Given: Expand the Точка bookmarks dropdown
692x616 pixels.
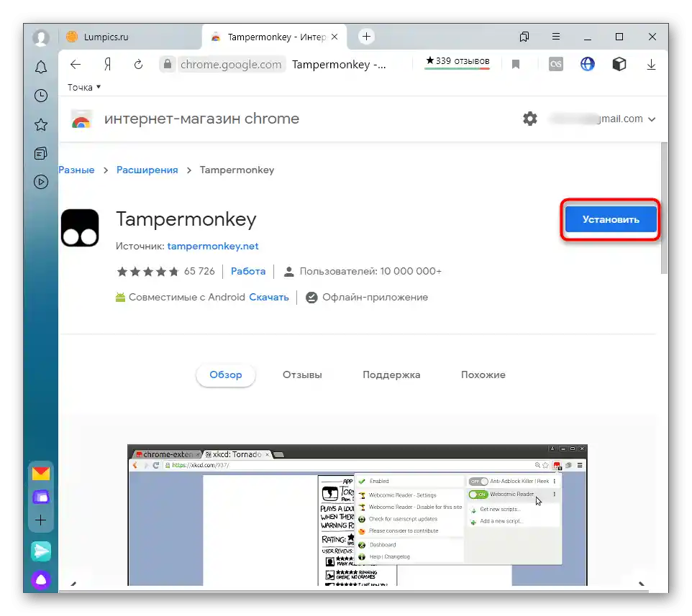Looking at the screenshot, I should tap(84, 87).
